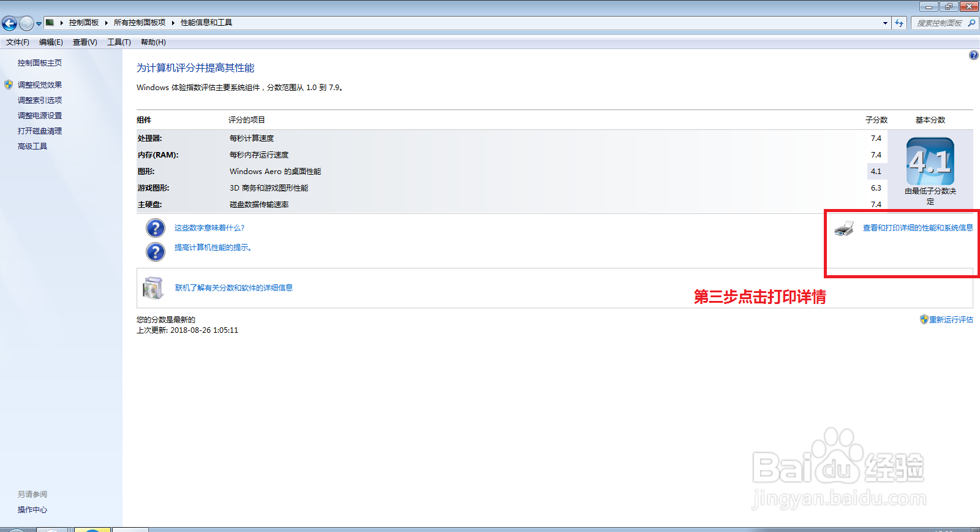Click the 性能信息和工具 breadcrumb
The image size is (980, 532).
[206, 23]
